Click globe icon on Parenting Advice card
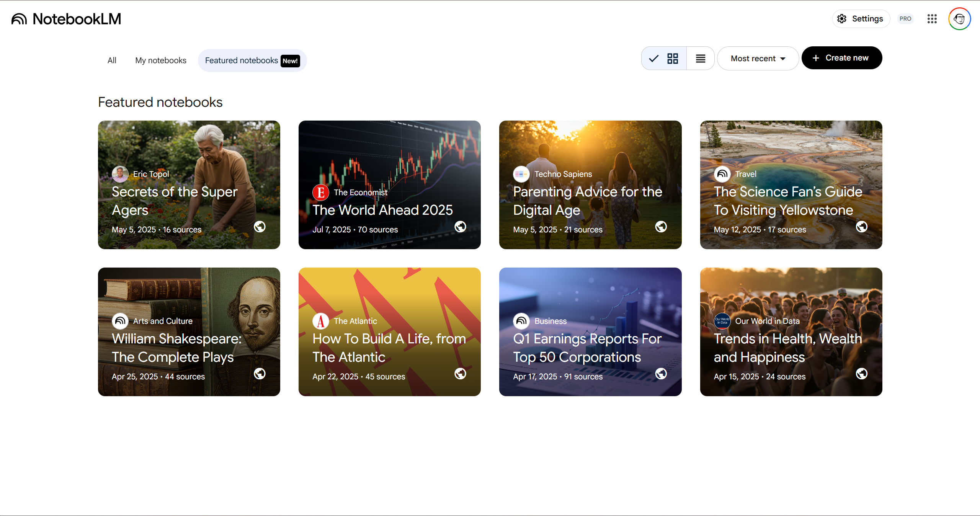 pyautogui.click(x=661, y=227)
